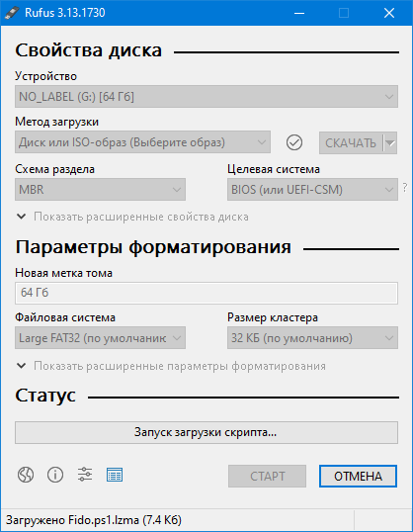The height and width of the screenshot is (532, 413).
Task: Open the Устройство device dropdown
Action: pyautogui.click(x=206, y=97)
